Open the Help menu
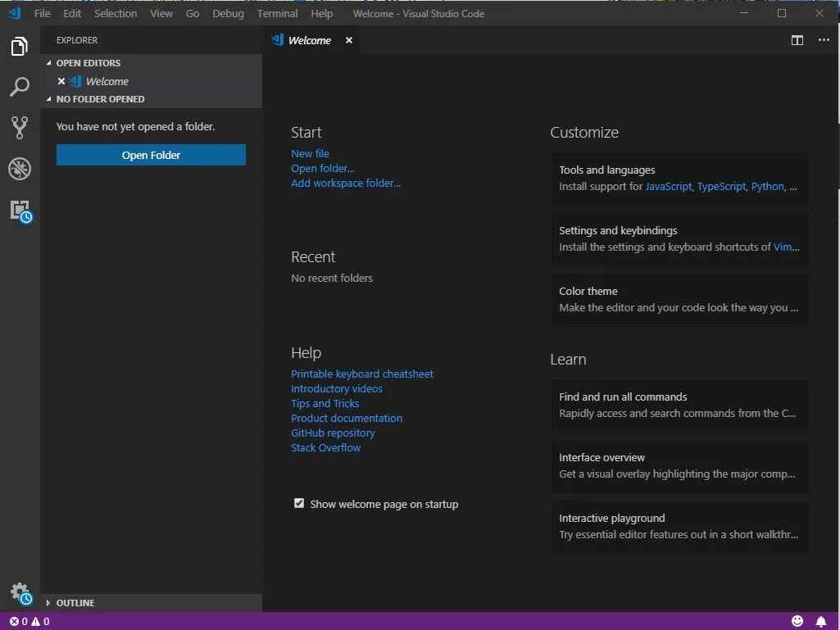 click(321, 13)
